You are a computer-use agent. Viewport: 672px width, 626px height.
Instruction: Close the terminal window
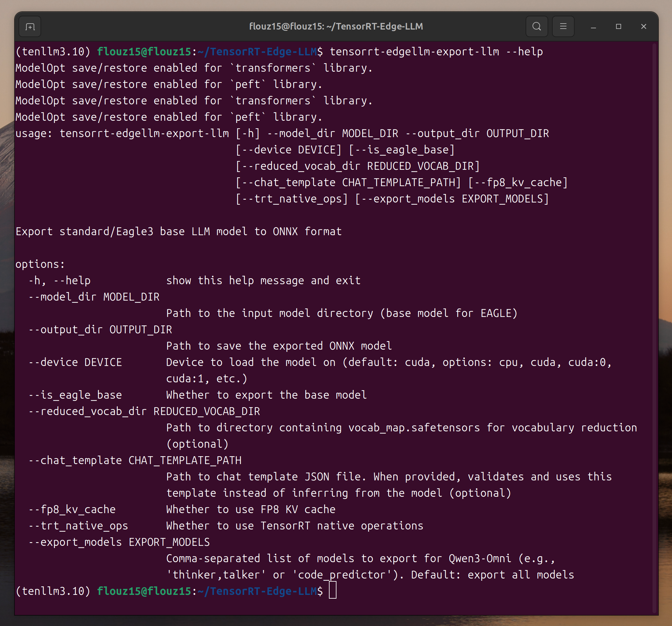[x=644, y=26]
